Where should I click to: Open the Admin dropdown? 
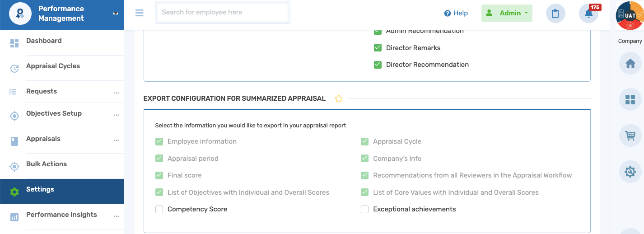pyautogui.click(x=507, y=13)
